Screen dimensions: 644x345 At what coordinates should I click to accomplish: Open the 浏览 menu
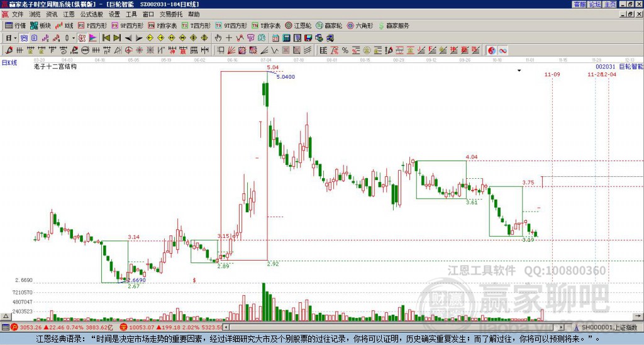click(x=35, y=14)
